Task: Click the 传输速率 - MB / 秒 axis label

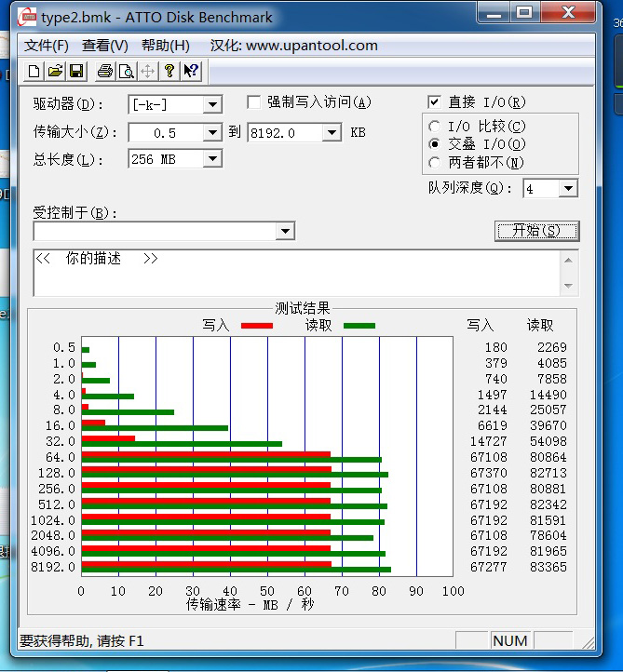Action: [x=250, y=605]
